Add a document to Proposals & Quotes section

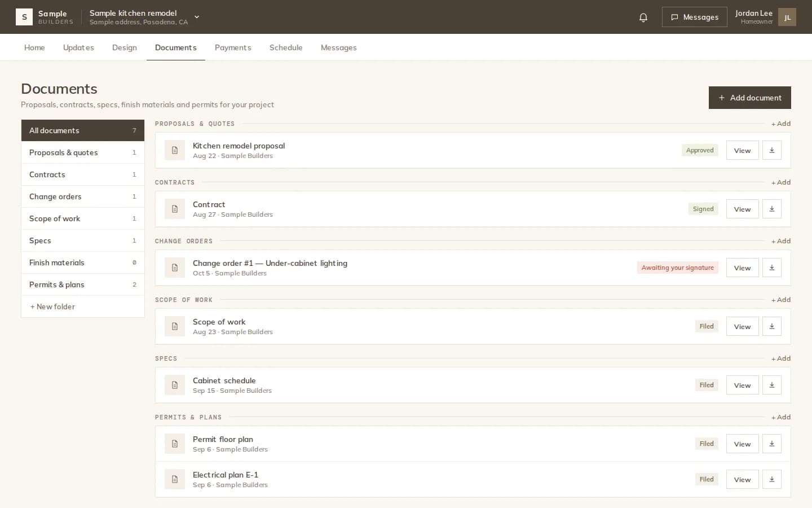click(x=781, y=124)
